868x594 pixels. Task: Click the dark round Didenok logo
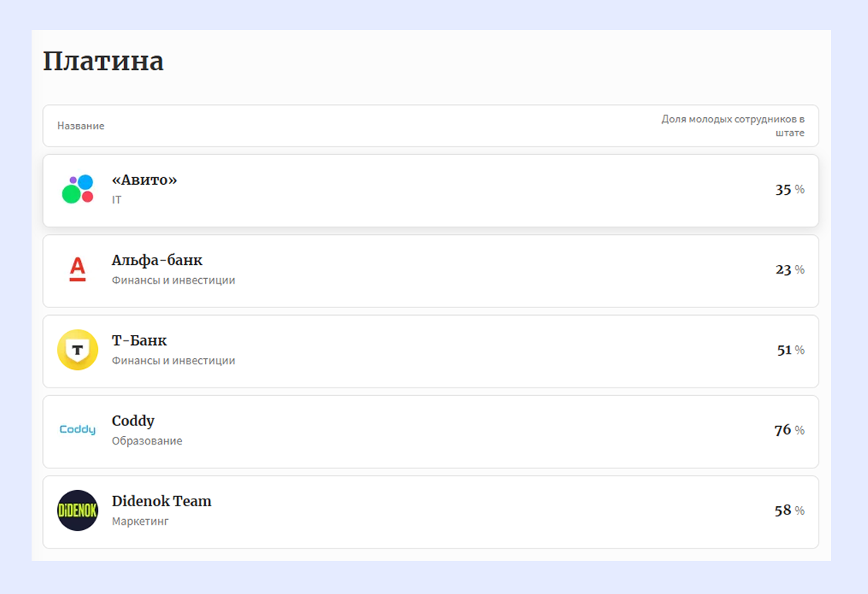[78, 511]
